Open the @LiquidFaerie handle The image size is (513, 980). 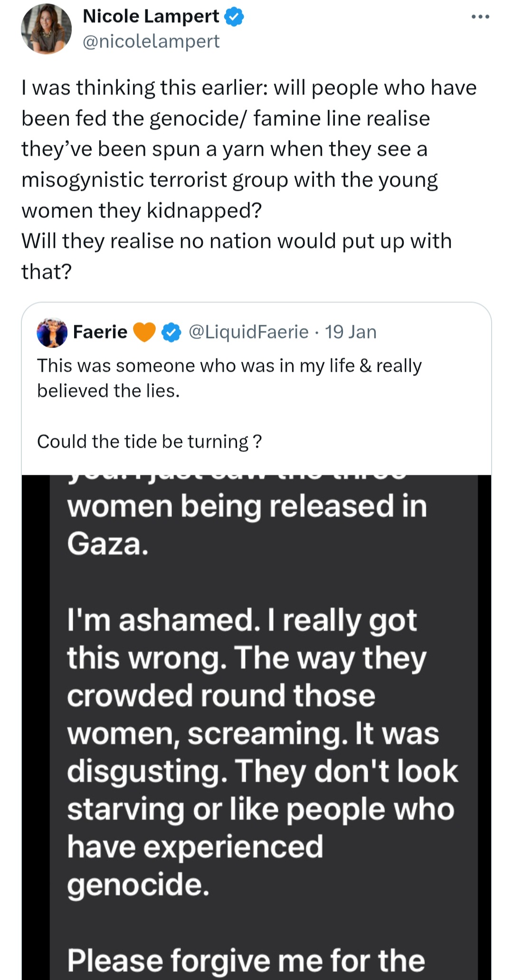click(248, 332)
